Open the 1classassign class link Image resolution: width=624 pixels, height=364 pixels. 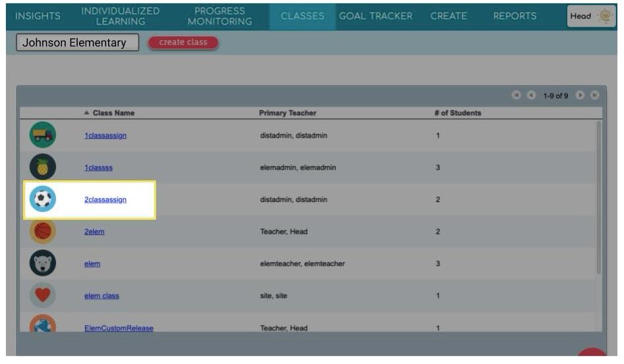coord(105,136)
